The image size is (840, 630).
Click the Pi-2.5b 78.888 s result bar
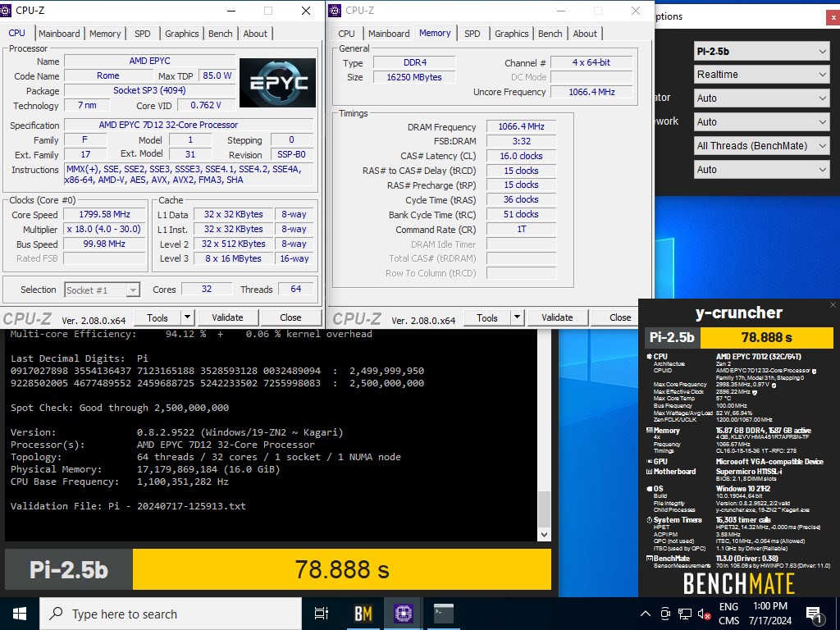(278, 569)
